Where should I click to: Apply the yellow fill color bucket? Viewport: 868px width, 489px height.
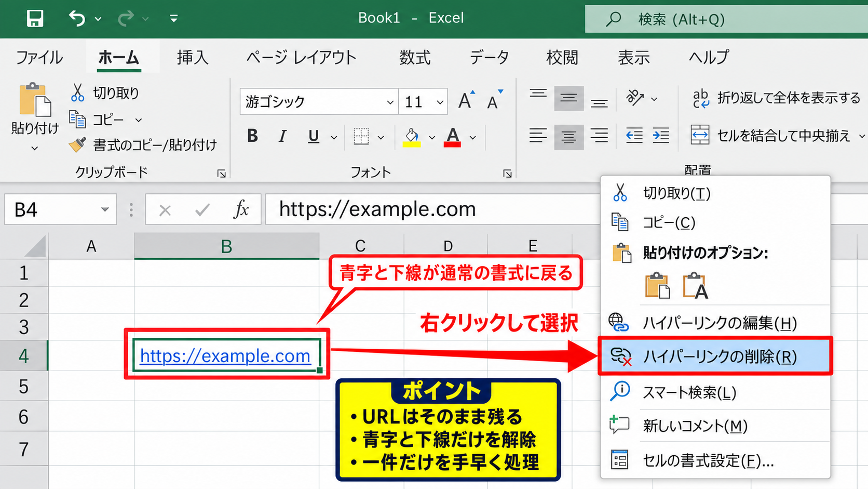412,137
